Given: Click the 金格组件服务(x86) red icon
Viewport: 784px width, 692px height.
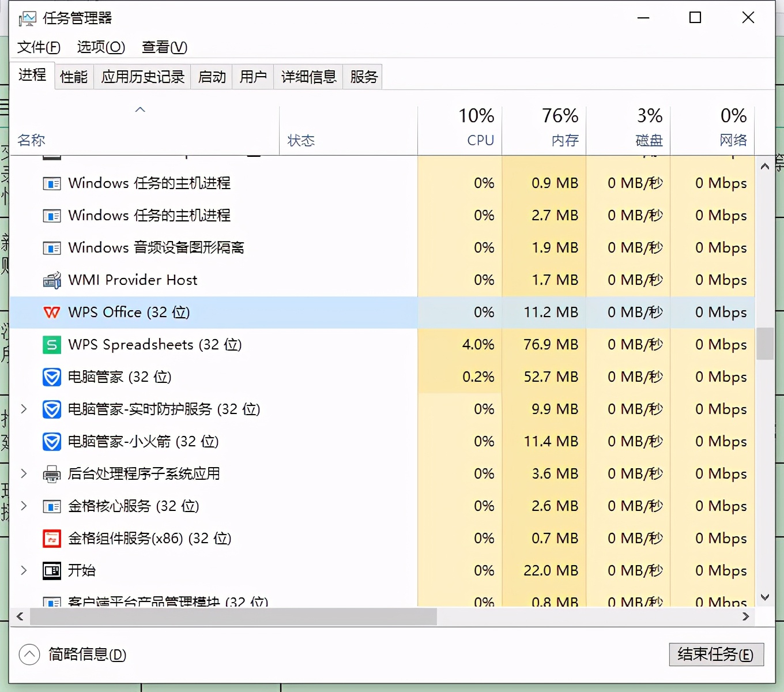Looking at the screenshot, I should coord(52,539).
